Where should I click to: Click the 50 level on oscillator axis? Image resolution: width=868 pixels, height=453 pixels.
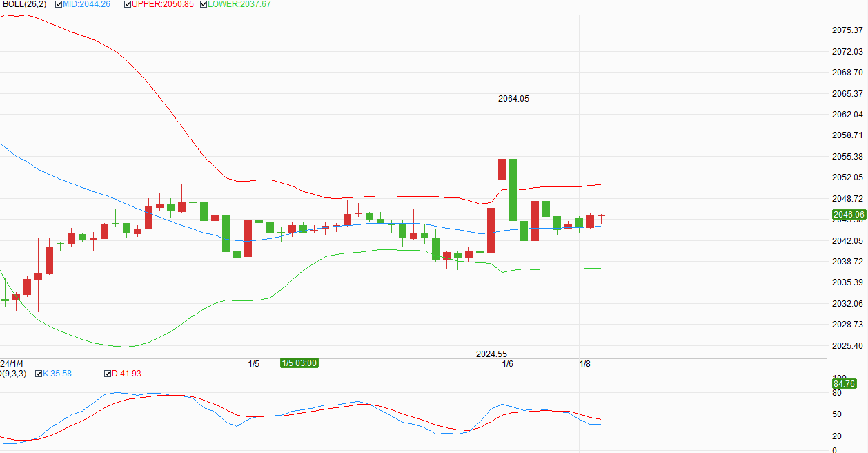(837, 415)
